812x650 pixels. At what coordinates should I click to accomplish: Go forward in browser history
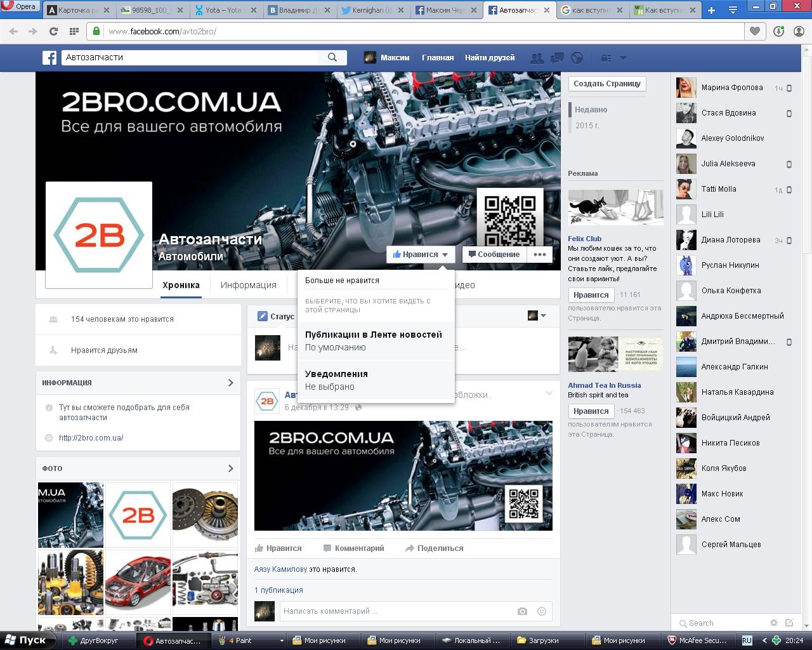pyautogui.click(x=33, y=31)
